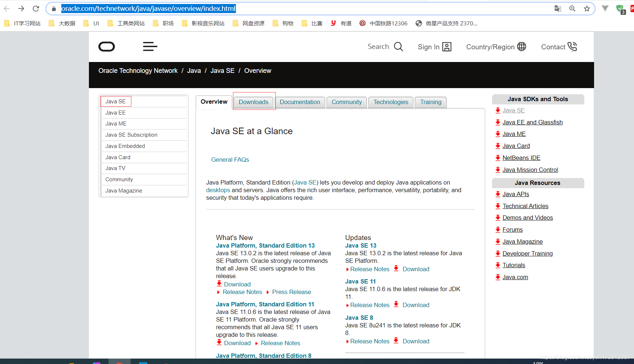The image size is (634, 364).
Task: Reload the page with refresh icon
Action: coord(36,8)
